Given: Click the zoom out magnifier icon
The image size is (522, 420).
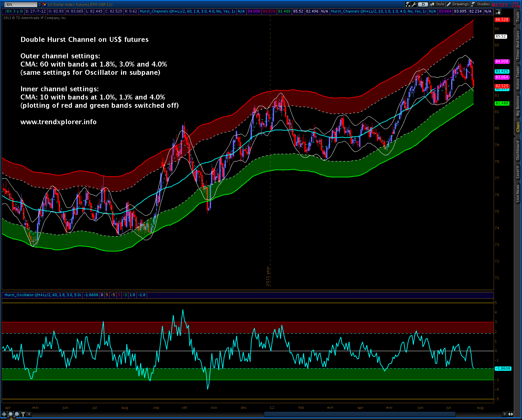Looking at the screenshot, I should tap(17, 414).
